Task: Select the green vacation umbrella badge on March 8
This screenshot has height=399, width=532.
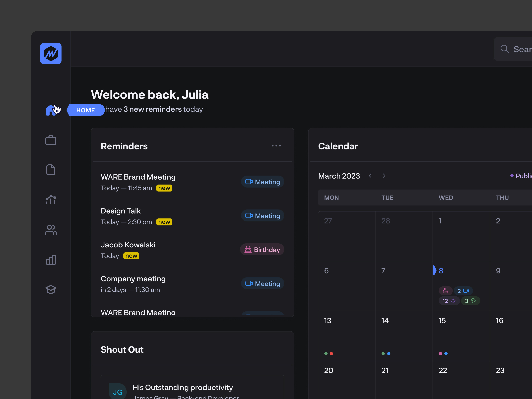Action: (470, 301)
